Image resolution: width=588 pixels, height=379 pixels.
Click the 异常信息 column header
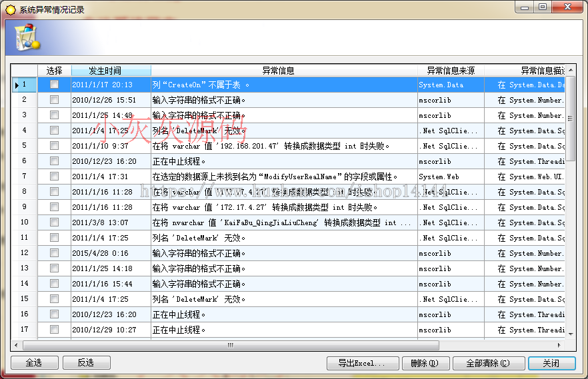[x=284, y=71]
